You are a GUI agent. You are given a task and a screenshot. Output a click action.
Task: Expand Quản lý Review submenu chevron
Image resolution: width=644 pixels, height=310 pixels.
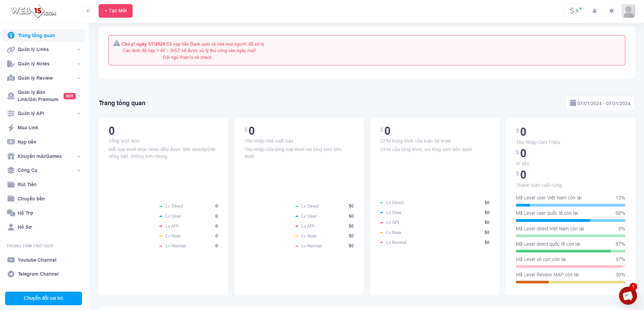coord(79,78)
